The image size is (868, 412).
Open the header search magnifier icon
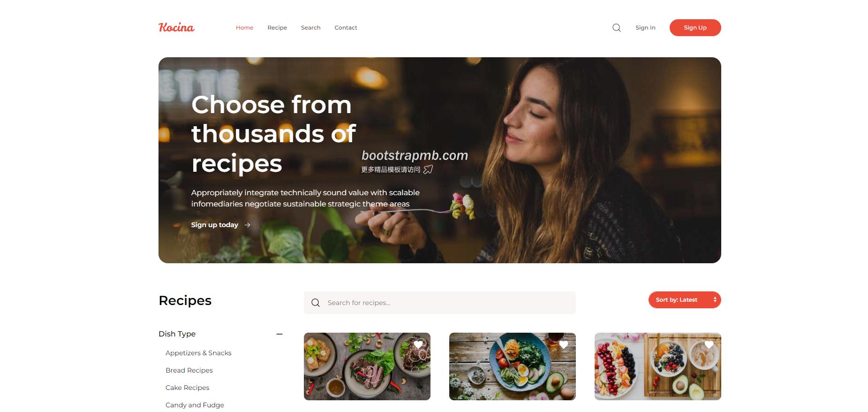[x=617, y=28]
